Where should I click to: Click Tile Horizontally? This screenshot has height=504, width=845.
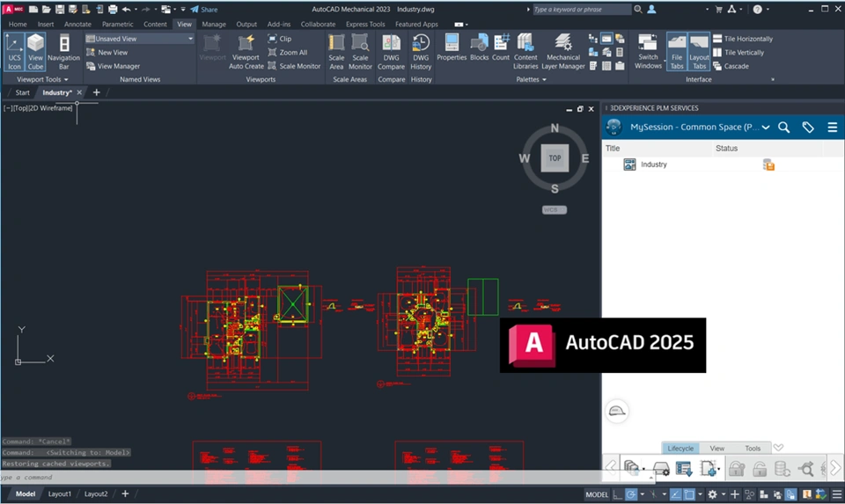tap(743, 39)
